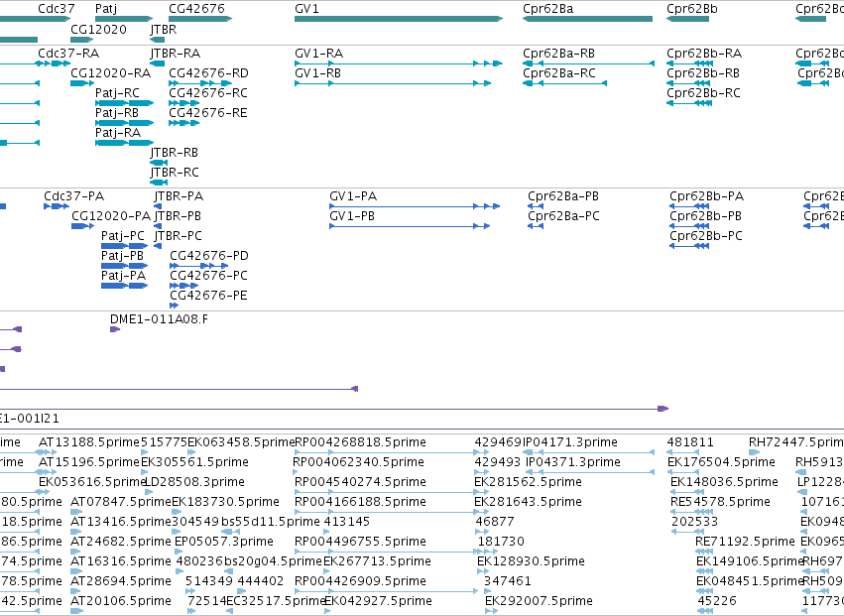Open EST RE54578.5prime

(720, 502)
